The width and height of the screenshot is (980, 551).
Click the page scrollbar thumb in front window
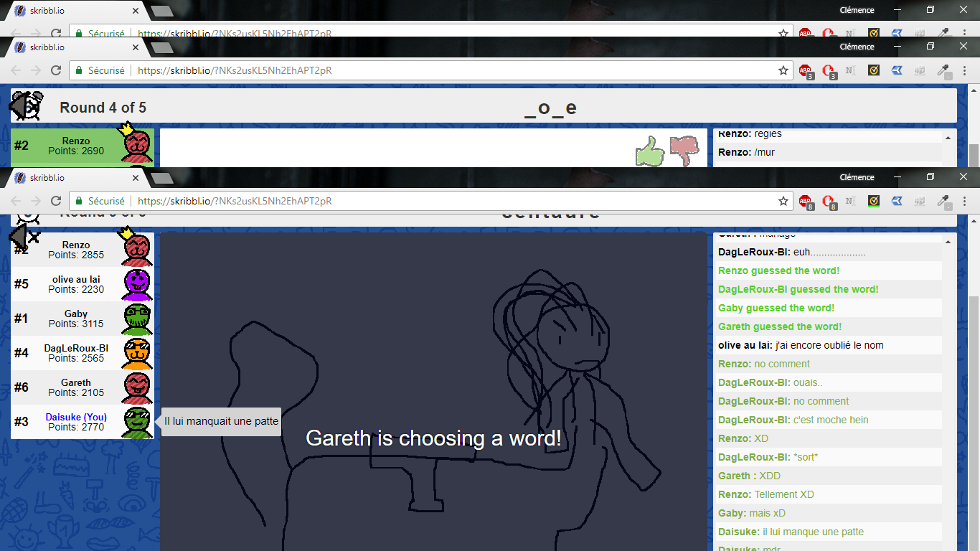[974, 423]
